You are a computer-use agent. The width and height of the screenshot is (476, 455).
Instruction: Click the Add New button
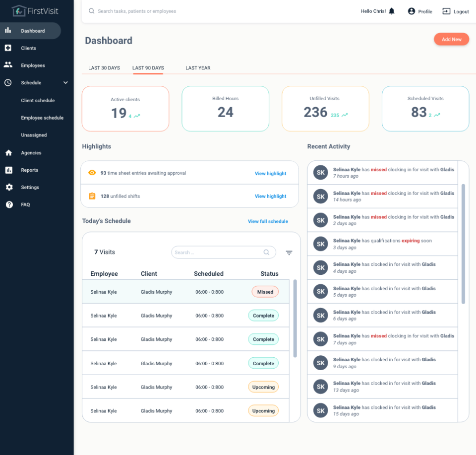451,39
